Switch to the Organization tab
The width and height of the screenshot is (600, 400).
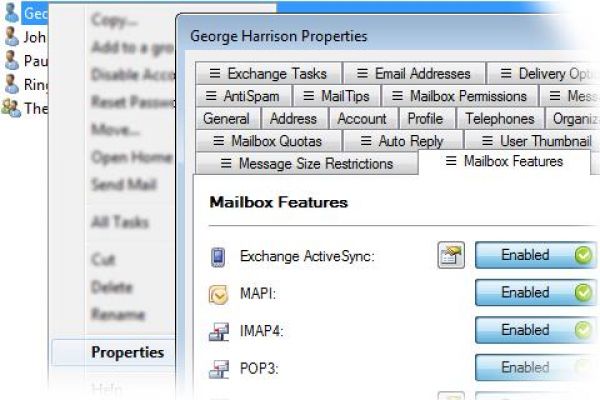click(x=572, y=119)
